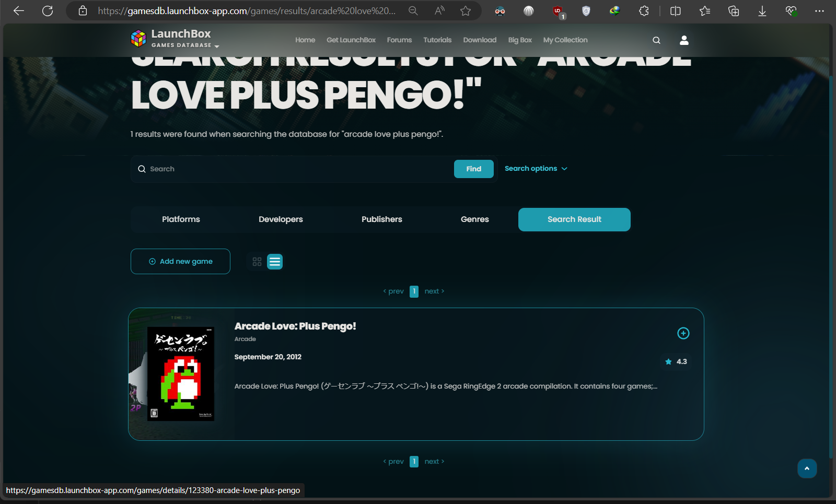Open the goggles-face extension icon
This screenshot has width=836, height=504.
click(x=500, y=11)
